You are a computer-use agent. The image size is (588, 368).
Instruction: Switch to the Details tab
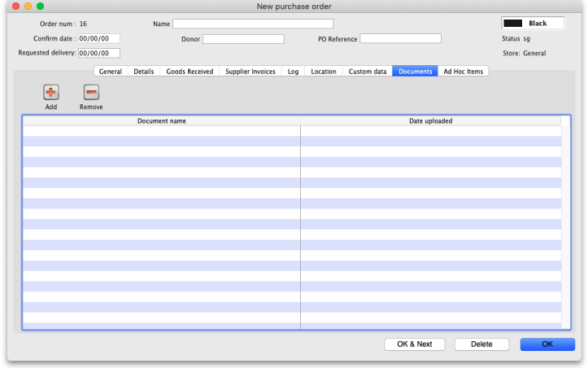[143, 72]
